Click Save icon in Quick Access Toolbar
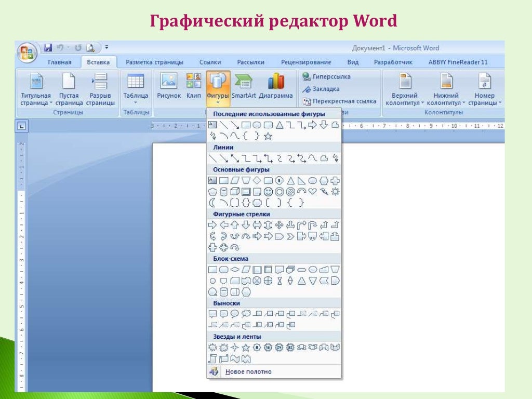 [x=48, y=47]
